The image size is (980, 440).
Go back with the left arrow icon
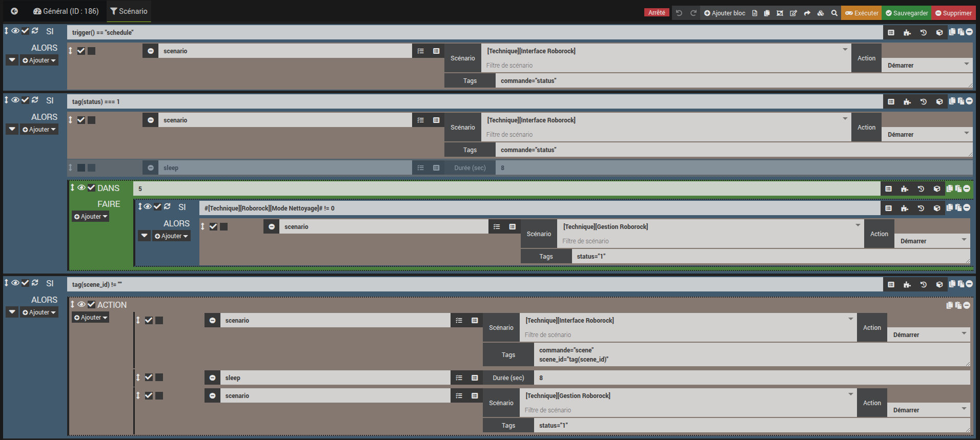pos(14,11)
